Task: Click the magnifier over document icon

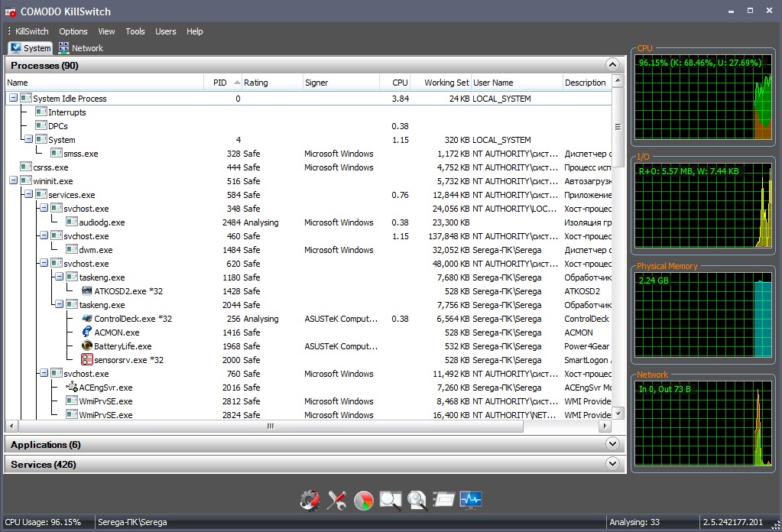Action: [417, 500]
